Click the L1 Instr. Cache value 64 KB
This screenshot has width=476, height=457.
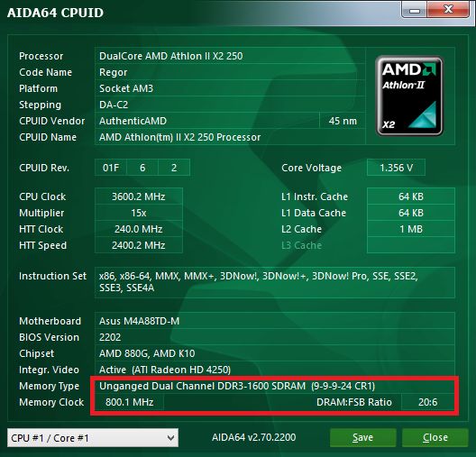[x=411, y=197]
